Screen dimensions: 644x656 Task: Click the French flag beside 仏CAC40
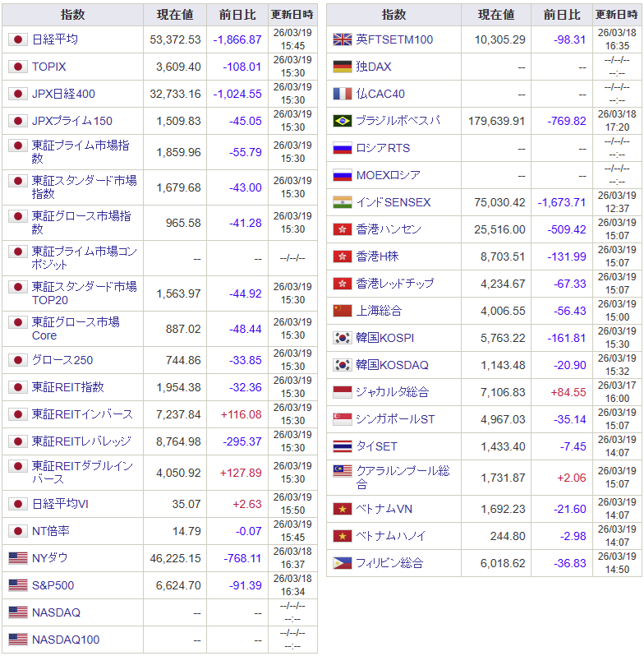(x=343, y=94)
